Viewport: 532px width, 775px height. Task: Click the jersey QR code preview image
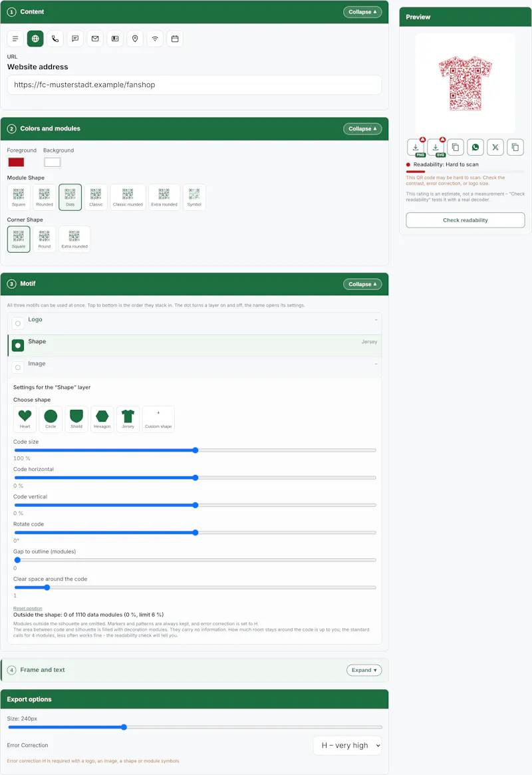pyautogui.click(x=465, y=83)
